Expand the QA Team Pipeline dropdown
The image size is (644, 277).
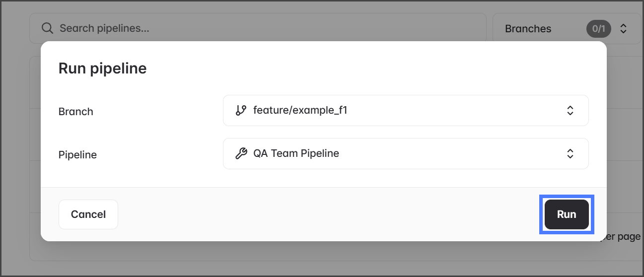pos(405,153)
